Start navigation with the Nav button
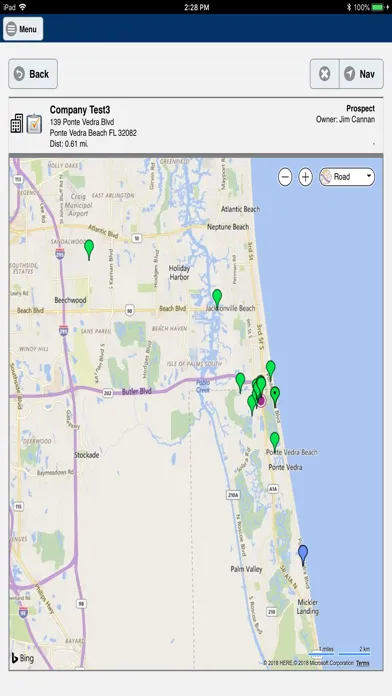 [x=361, y=74]
